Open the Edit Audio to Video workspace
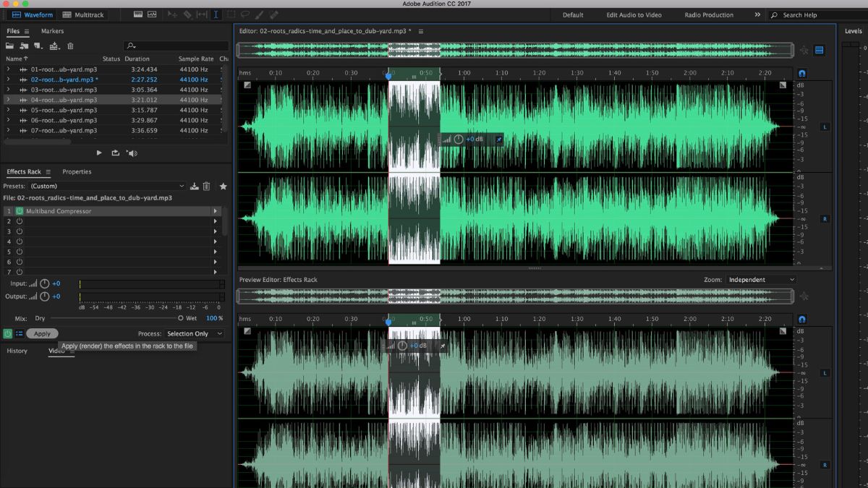Viewport: 868px width, 488px height. pyautogui.click(x=634, y=14)
